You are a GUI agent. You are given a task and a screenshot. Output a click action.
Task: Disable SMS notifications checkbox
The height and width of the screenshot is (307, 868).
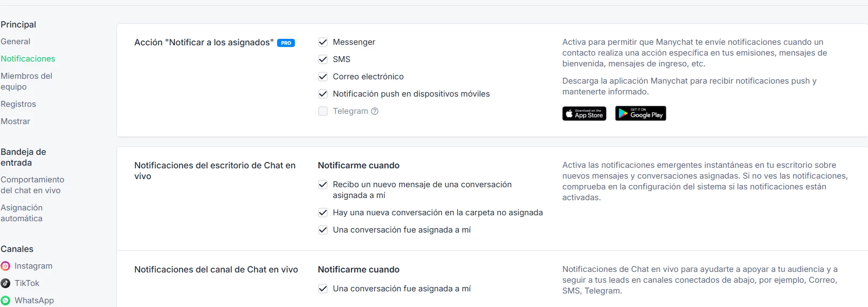323,59
